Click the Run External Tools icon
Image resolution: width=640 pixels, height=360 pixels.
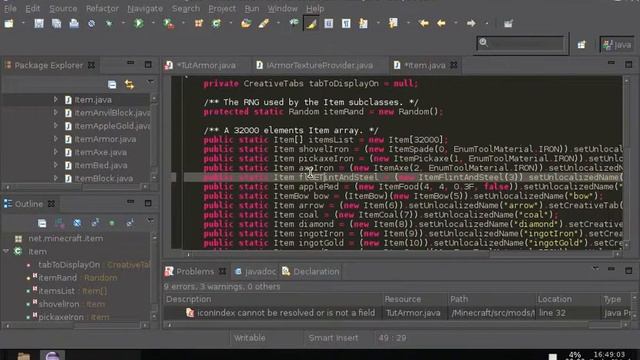pyautogui.click(x=169, y=24)
